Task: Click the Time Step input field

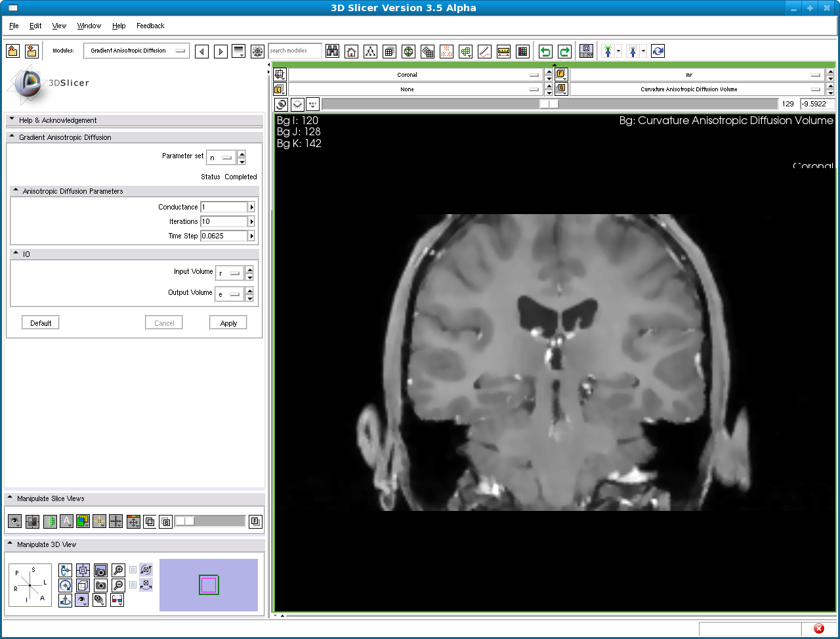Action: click(224, 236)
